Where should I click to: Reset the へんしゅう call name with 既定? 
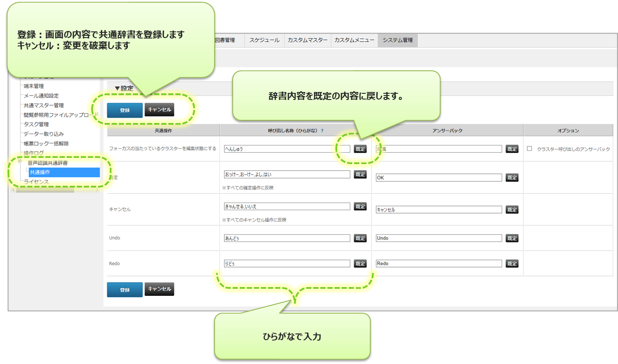(x=360, y=149)
